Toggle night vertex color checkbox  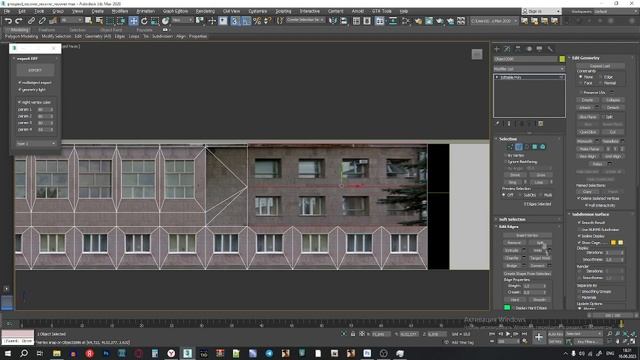19,102
